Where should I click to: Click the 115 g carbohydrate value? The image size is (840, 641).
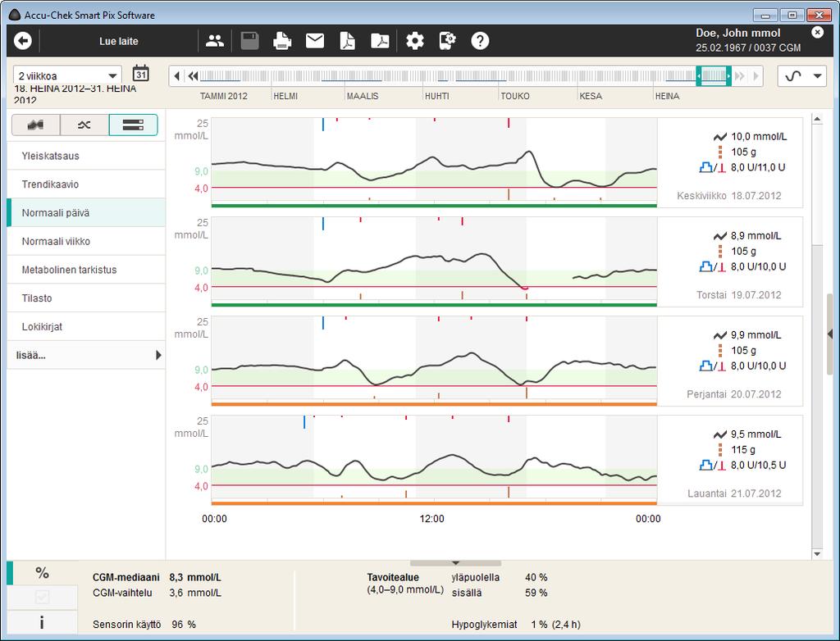[x=743, y=450]
